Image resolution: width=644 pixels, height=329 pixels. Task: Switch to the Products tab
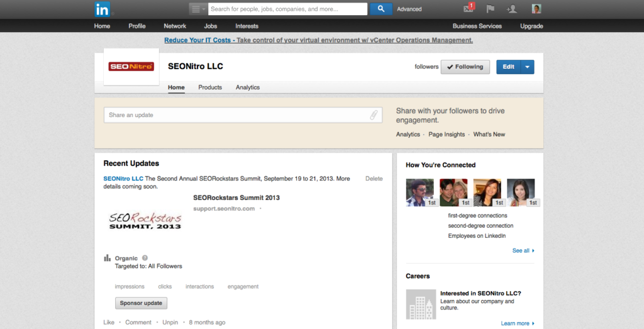click(210, 87)
